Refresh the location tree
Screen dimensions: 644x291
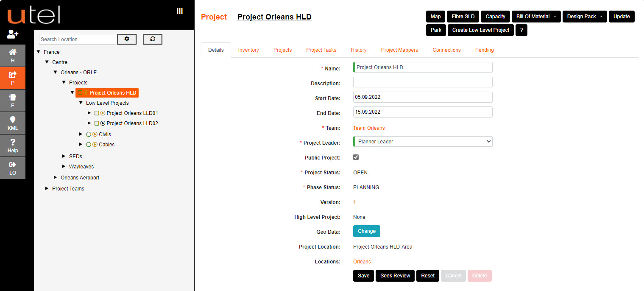click(152, 39)
